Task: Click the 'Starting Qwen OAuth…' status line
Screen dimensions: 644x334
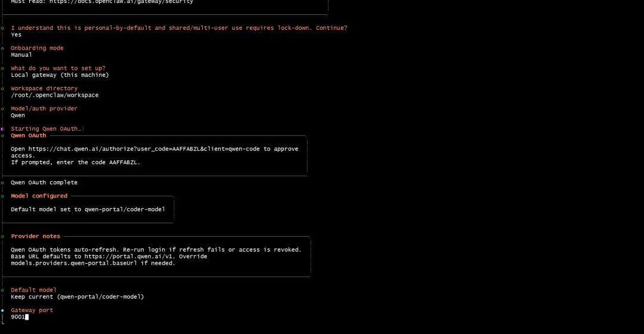Action: tap(46, 129)
